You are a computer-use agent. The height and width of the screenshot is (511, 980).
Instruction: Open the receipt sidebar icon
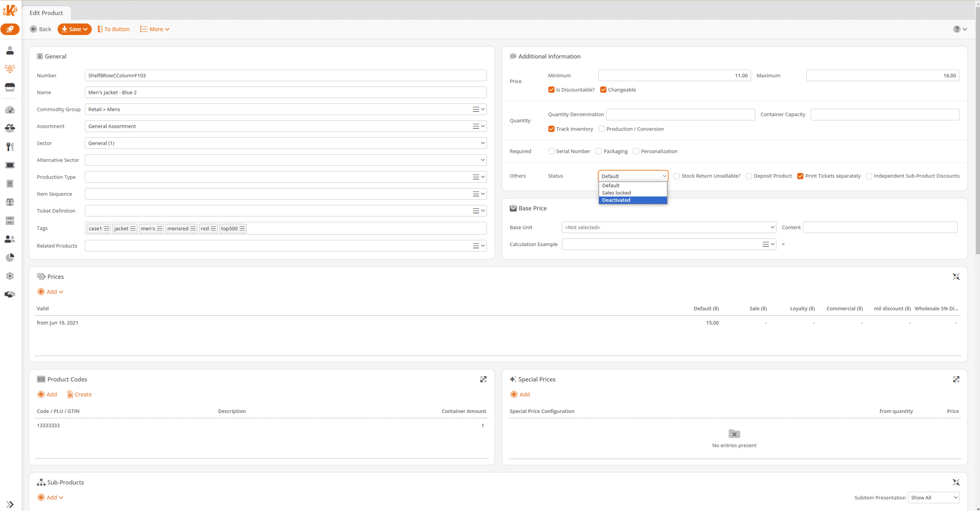(x=10, y=184)
